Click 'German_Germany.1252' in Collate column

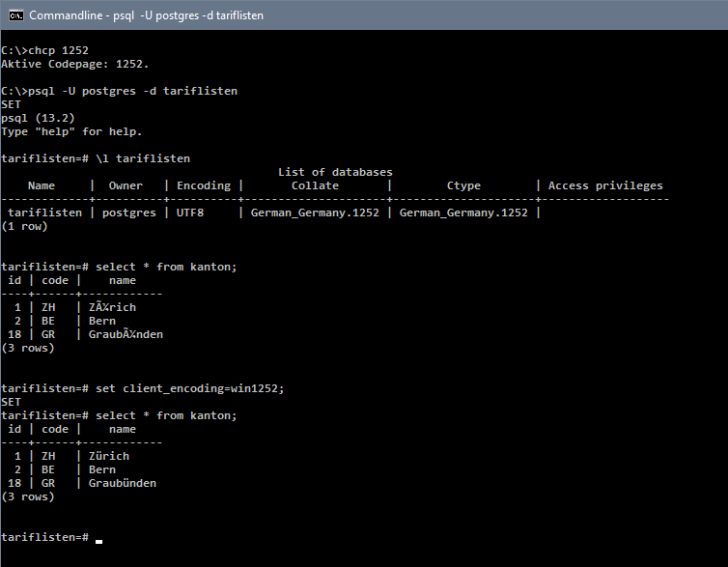pos(315,213)
